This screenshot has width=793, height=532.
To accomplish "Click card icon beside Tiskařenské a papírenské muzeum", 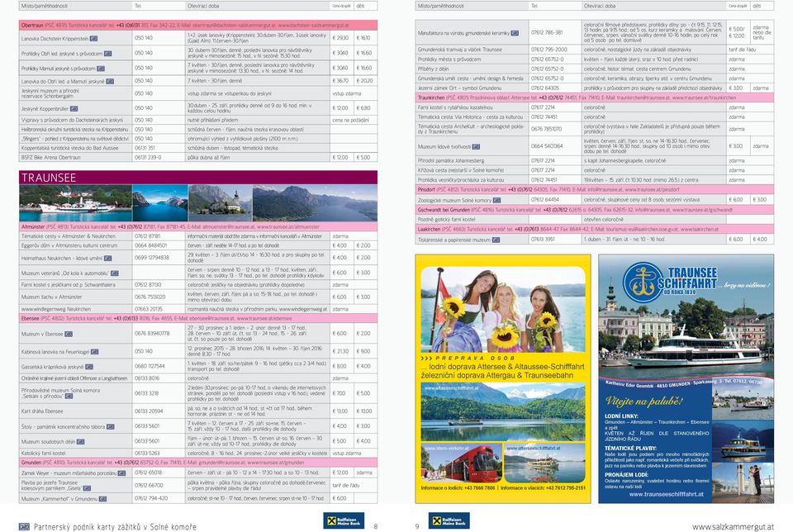I will 496,240.
